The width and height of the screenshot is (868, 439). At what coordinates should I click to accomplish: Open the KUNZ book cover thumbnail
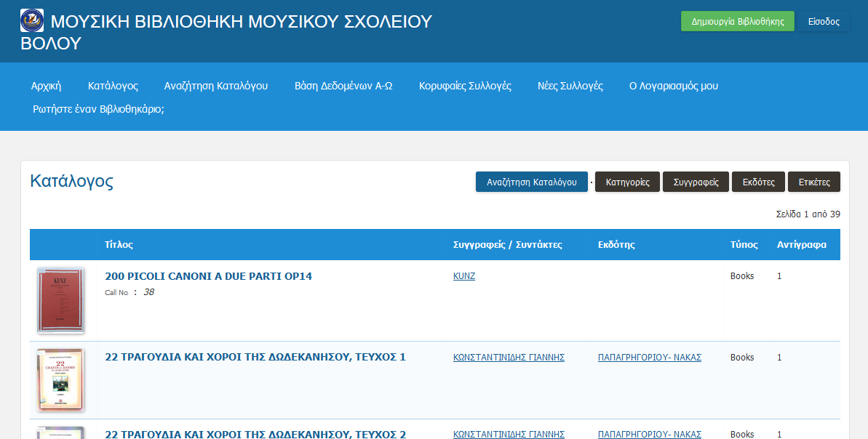coord(60,300)
